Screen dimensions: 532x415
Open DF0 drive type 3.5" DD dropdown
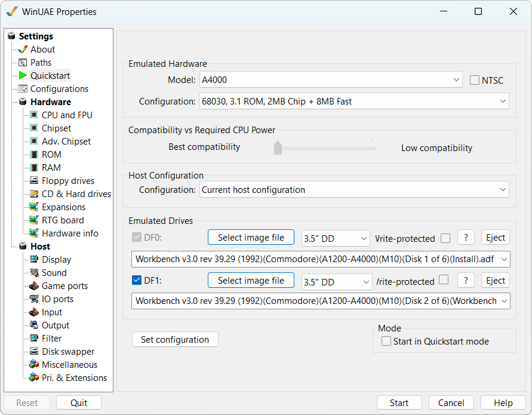coord(336,238)
